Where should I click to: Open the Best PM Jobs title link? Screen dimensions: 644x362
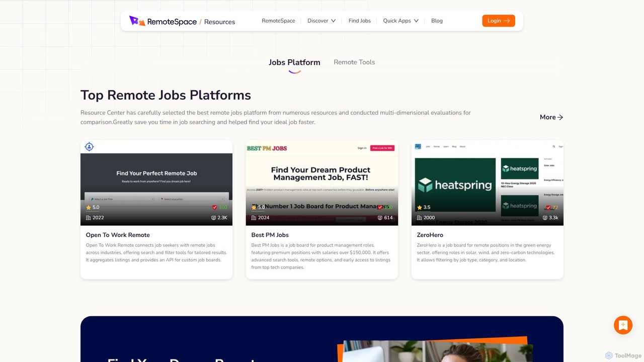[270, 235]
